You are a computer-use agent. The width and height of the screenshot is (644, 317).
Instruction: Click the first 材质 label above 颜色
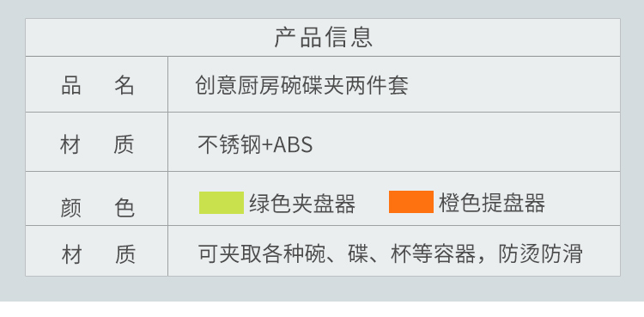click(x=97, y=144)
